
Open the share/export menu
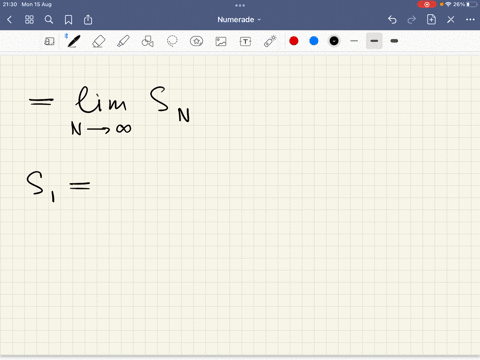[88, 20]
